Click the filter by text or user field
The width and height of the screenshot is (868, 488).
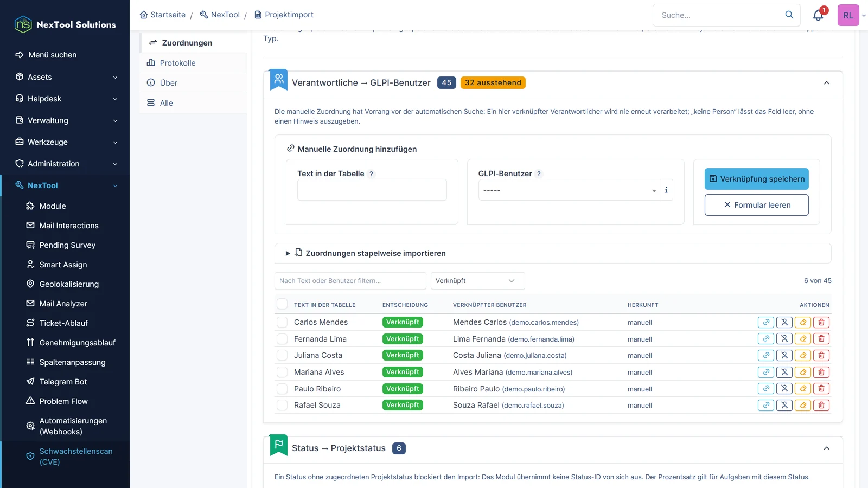pyautogui.click(x=350, y=281)
